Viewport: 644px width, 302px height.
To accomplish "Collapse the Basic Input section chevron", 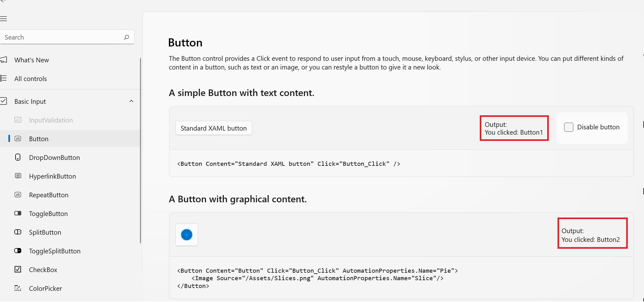I will [x=131, y=101].
